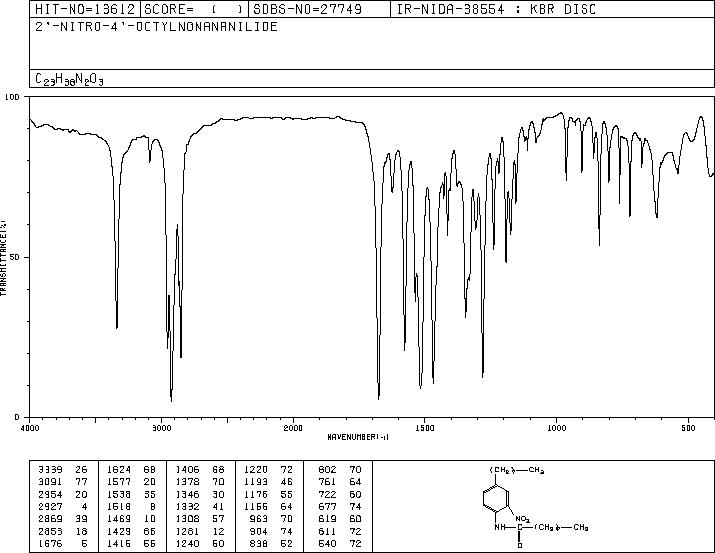
Task: Click the compound name 2'-NITRO-4'-OCTYLNONANANILIDE
Action: (157, 26)
